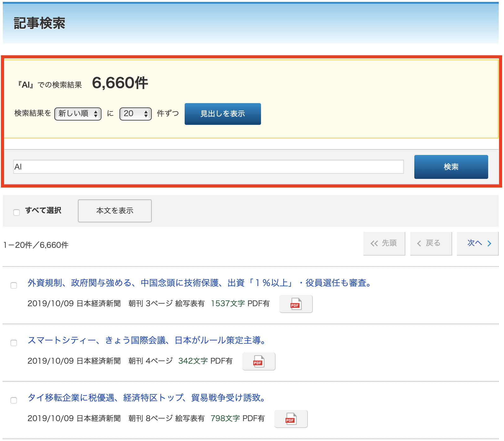Image resolution: width=504 pixels, height=441 pixels.
Task: Open article タイ移転企業に税優遇
Action: click(x=146, y=398)
